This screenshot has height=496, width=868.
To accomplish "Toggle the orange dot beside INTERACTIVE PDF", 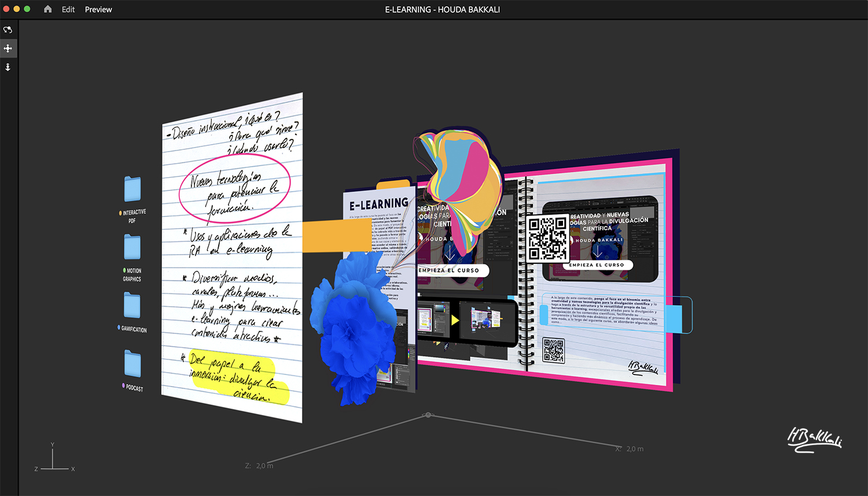I will click(120, 213).
